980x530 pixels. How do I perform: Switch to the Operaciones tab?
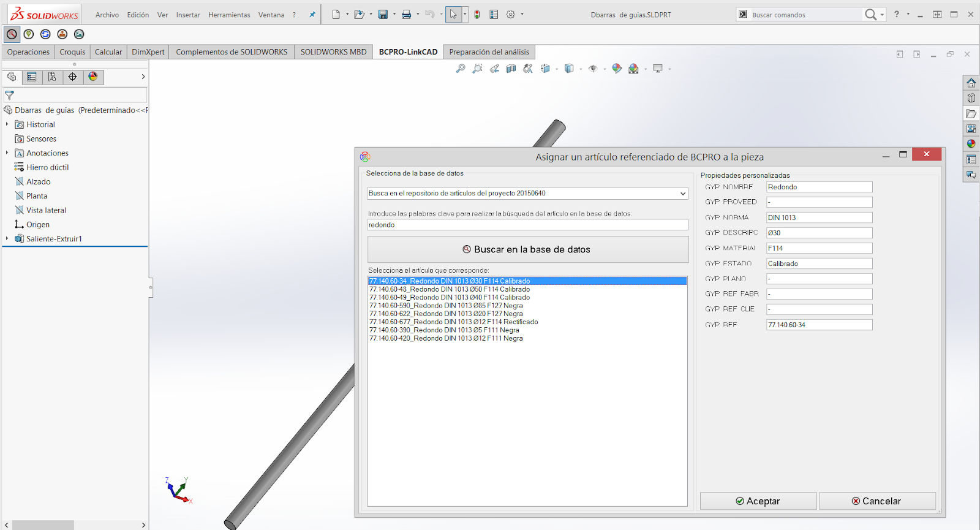[28, 52]
